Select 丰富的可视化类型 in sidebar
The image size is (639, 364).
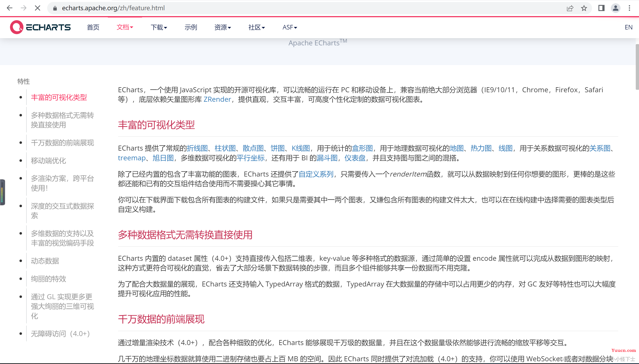[59, 97]
